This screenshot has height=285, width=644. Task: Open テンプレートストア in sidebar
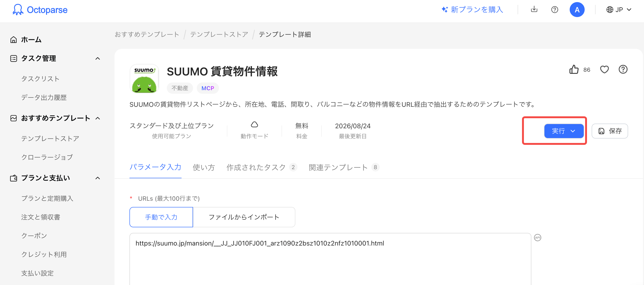click(50, 139)
